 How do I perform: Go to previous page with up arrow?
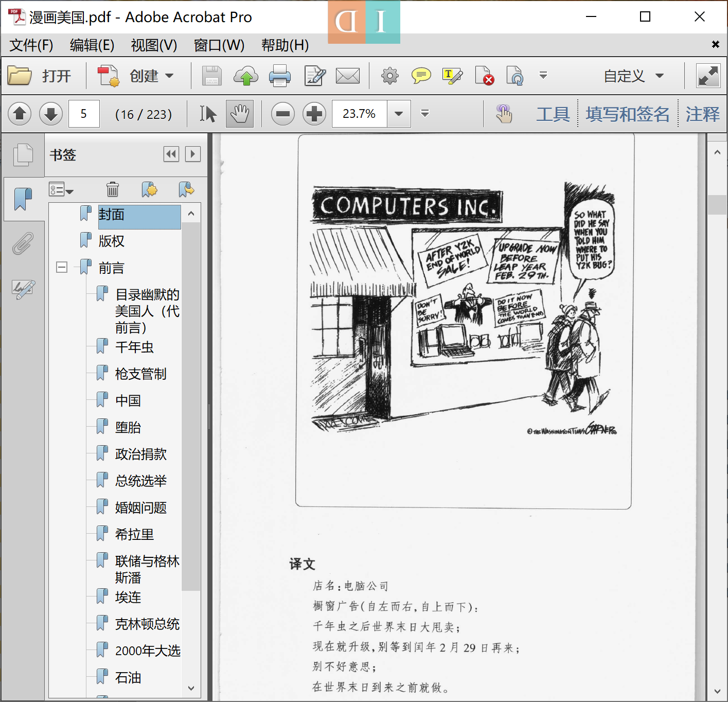[x=20, y=114]
